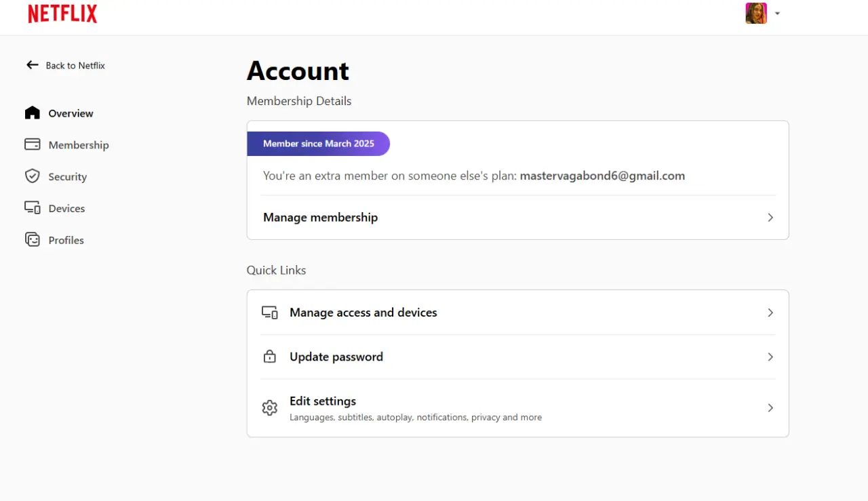This screenshot has width=868, height=501.
Task: Open the Membership sidebar section
Action: [x=66, y=145]
